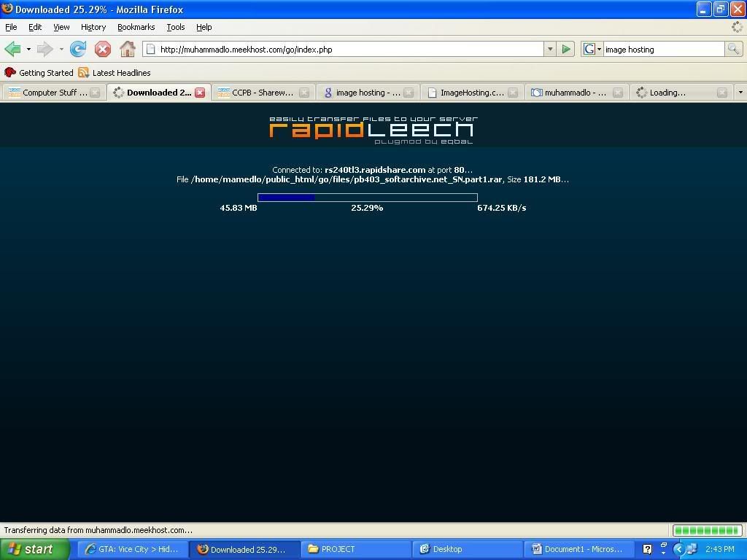Image resolution: width=747 pixels, height=560 pixels.
Task: Click the Getting Started bookmark icon
Action: (10, 72)
